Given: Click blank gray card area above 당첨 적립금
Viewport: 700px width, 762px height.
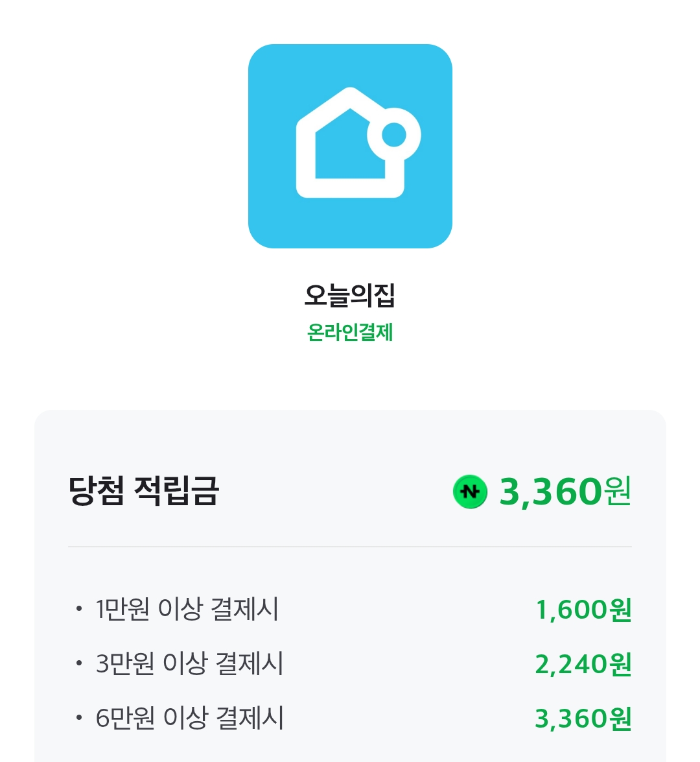Looking at the screenshot, I should (x=350, y=440).
